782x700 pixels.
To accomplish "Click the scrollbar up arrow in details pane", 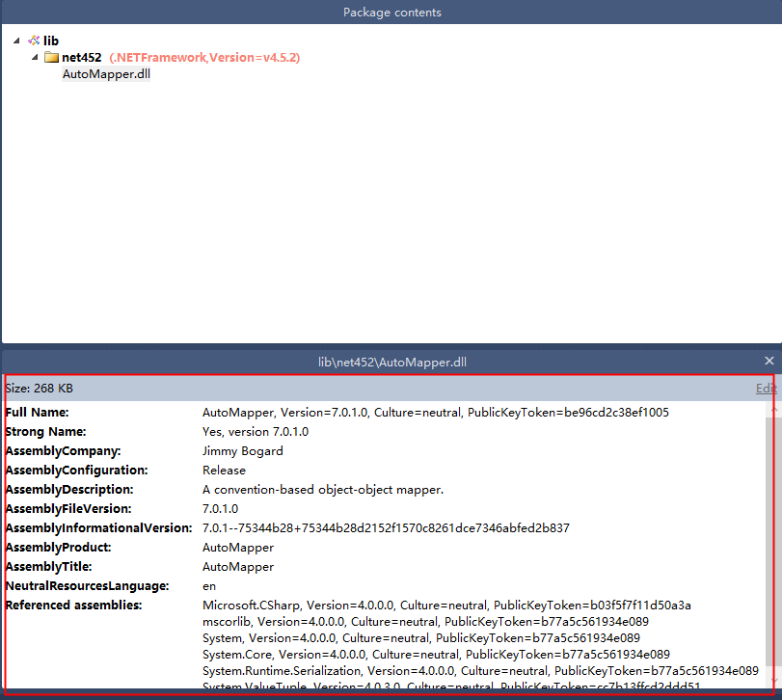I will tap(773, 410).
